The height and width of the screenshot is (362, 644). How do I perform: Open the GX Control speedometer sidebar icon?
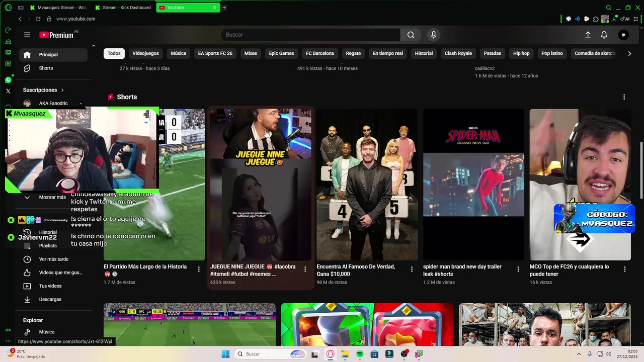point(8,30)
